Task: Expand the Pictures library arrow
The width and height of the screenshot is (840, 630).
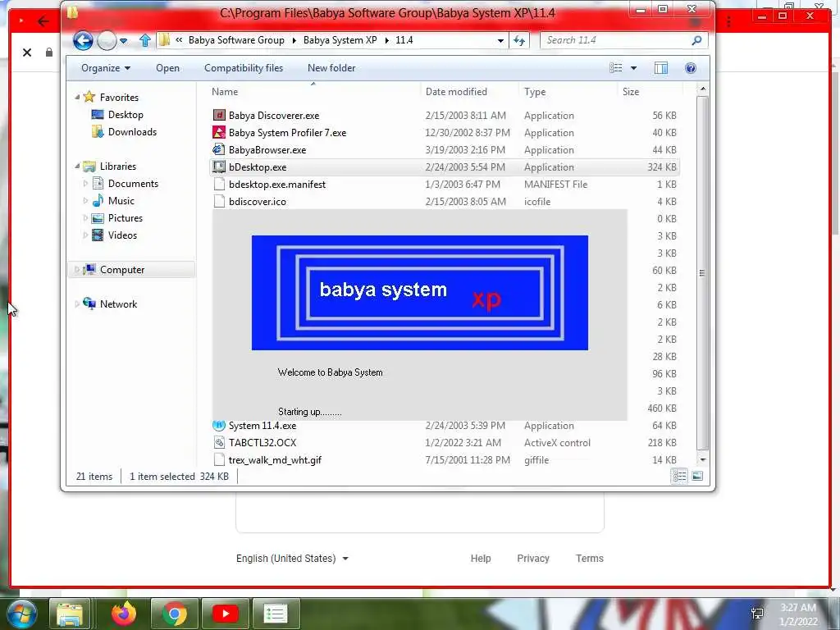Action: pos(85,217)
